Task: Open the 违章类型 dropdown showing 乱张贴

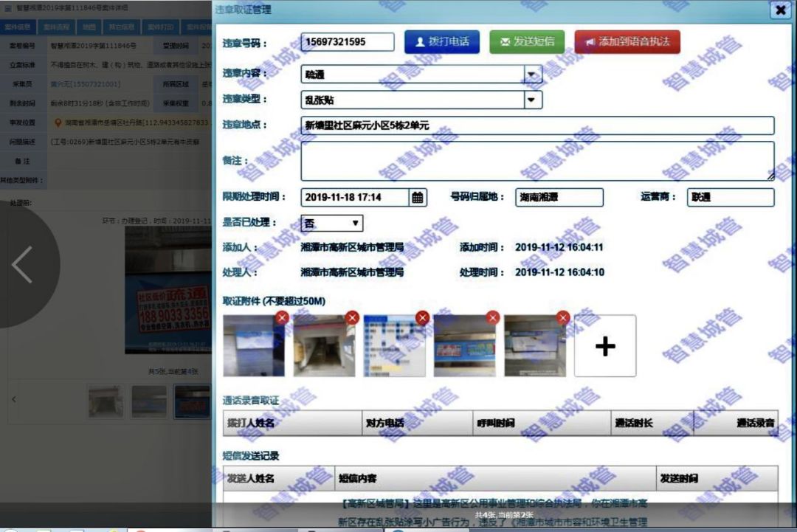Action: tap(531, 100)
